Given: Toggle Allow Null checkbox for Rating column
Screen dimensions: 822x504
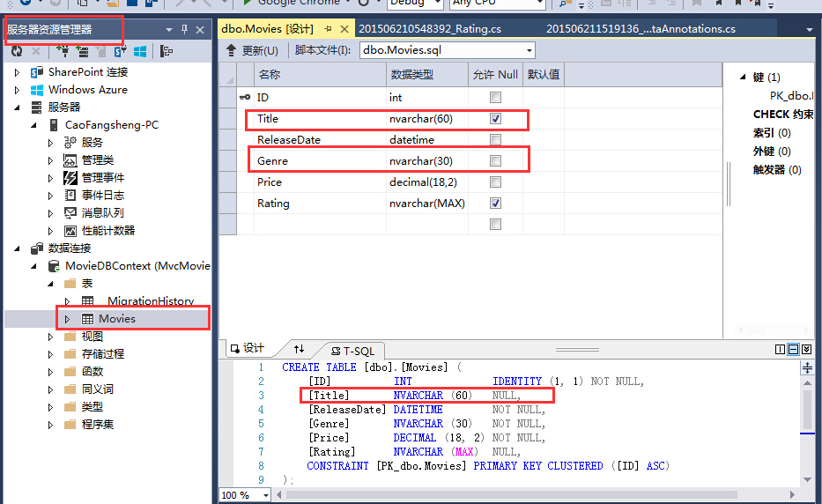Looking at the screenshot, I should 495,203.
